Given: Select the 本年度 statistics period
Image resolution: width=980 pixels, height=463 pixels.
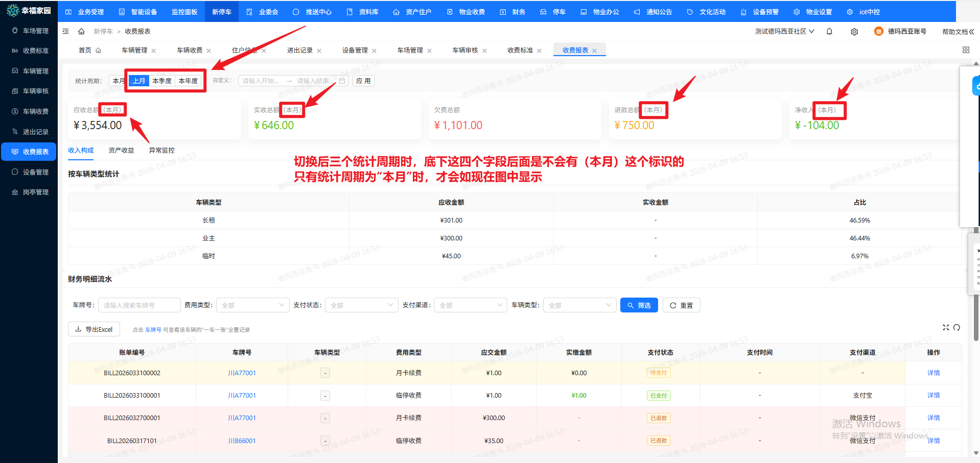Looking at the screenshot, I should (188, 81).
